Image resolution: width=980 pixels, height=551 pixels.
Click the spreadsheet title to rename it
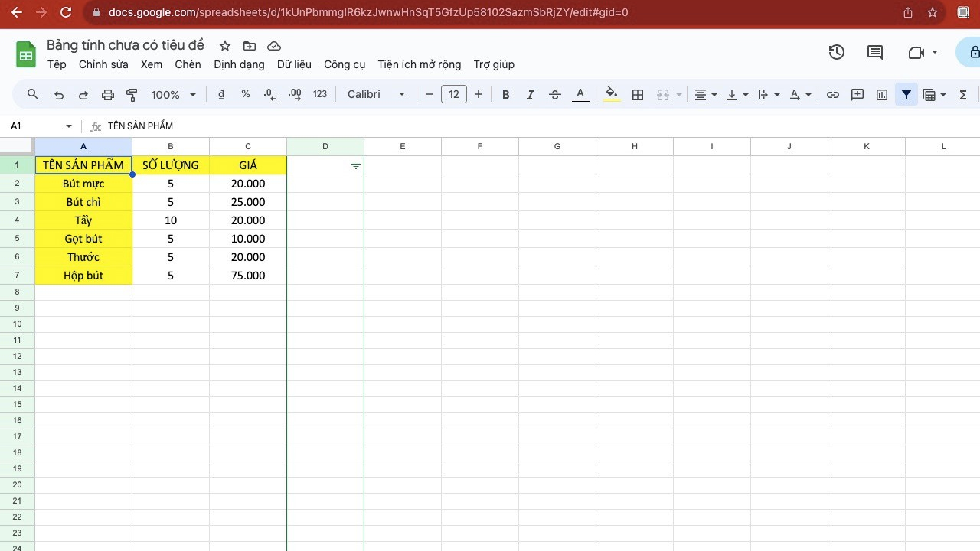click(126, 45)
